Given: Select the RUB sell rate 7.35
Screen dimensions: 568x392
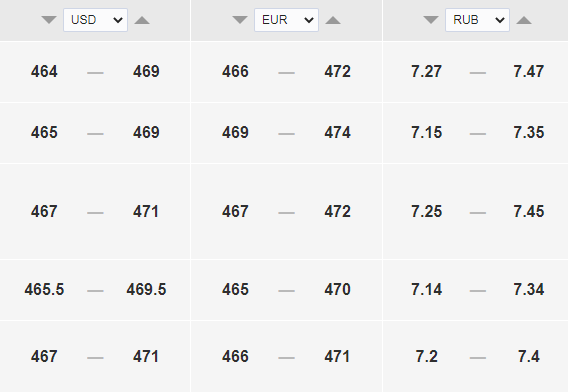Looking at the screenshot, I should click(529, 132).
